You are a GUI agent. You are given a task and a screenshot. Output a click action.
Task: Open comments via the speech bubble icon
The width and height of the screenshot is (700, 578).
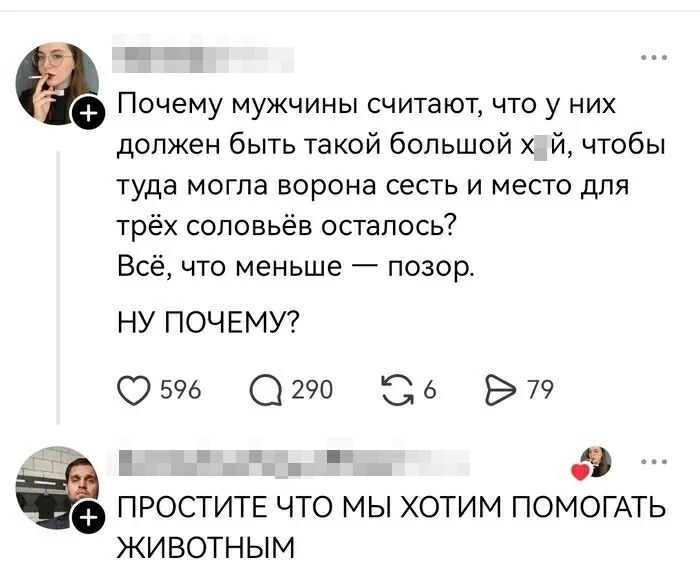[264, 390]
